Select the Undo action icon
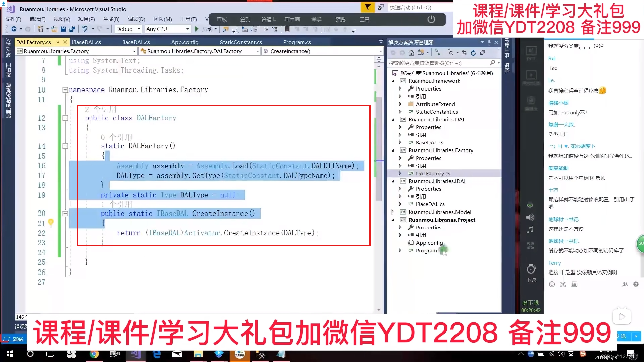 coord(84,28)
